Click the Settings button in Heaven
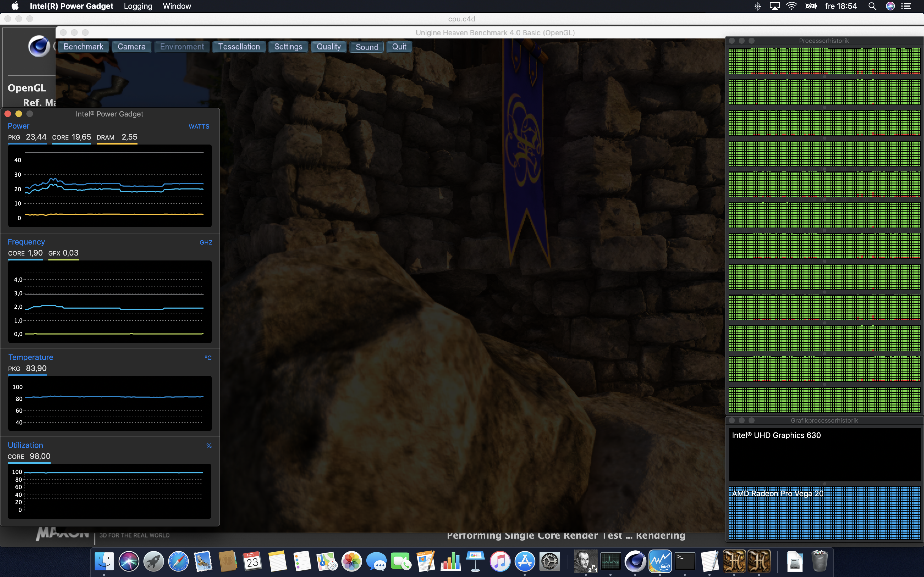This screenshot has height=577, width=924. point(288,46)
